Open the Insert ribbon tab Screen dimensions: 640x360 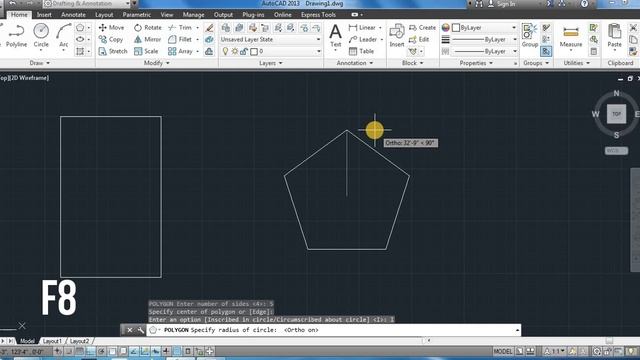[44, 15]
